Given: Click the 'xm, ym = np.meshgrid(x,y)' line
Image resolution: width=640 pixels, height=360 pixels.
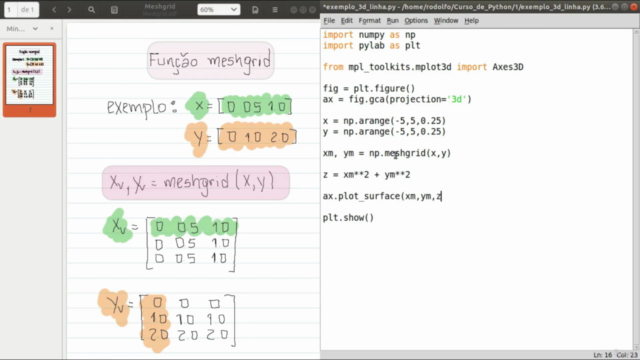Looking at the screenshot, I should click(x=387, y=153).
